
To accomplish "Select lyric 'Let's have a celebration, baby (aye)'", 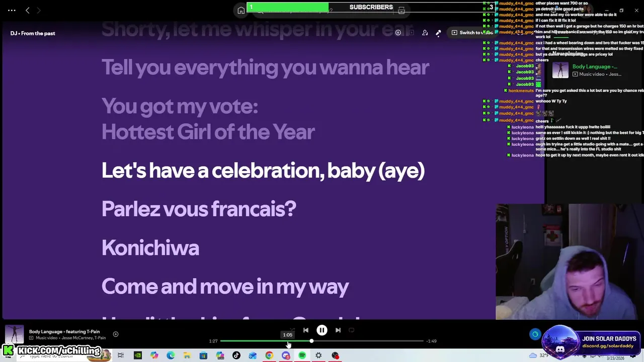I will [x=263, y=170].
